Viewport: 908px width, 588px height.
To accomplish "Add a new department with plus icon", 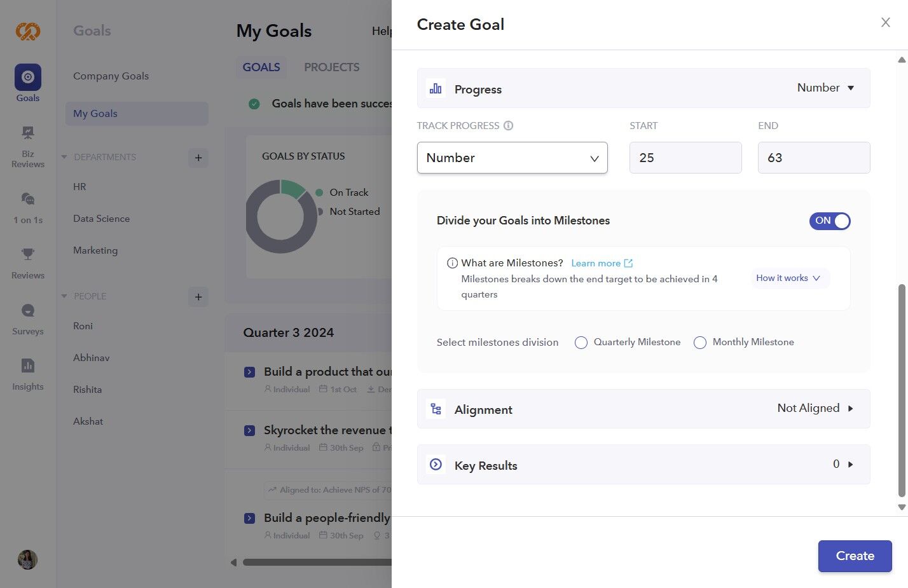I will click(198, 158).
